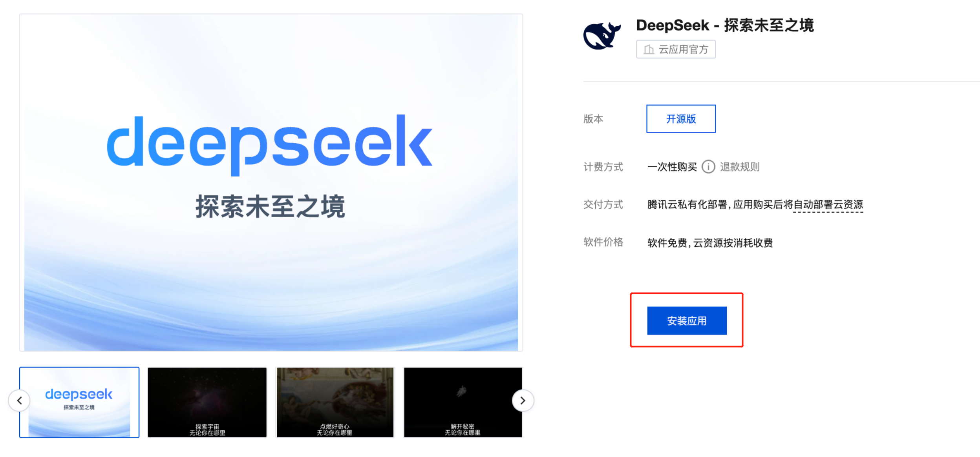Select the deepseek logo thumbnail
980x457 pixels.
pyautogui.click(x=79, y=402)
